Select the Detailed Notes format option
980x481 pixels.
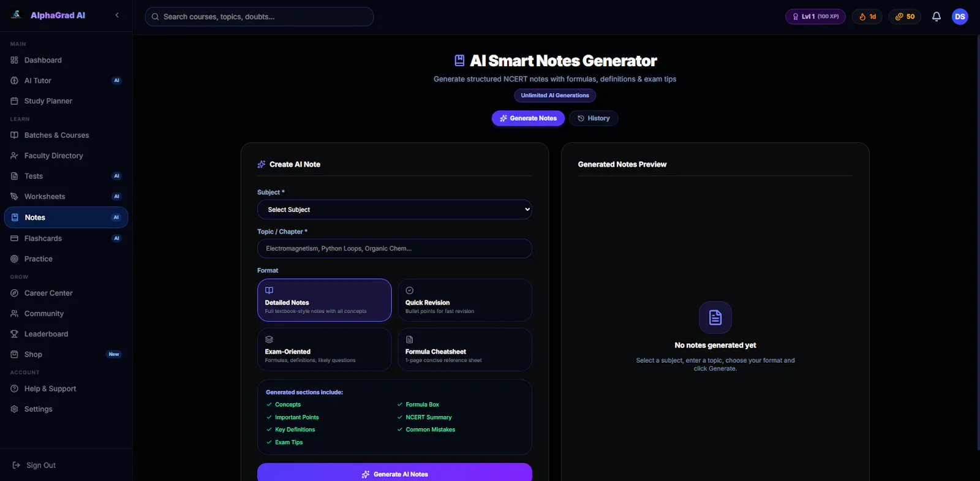point(325,300)
